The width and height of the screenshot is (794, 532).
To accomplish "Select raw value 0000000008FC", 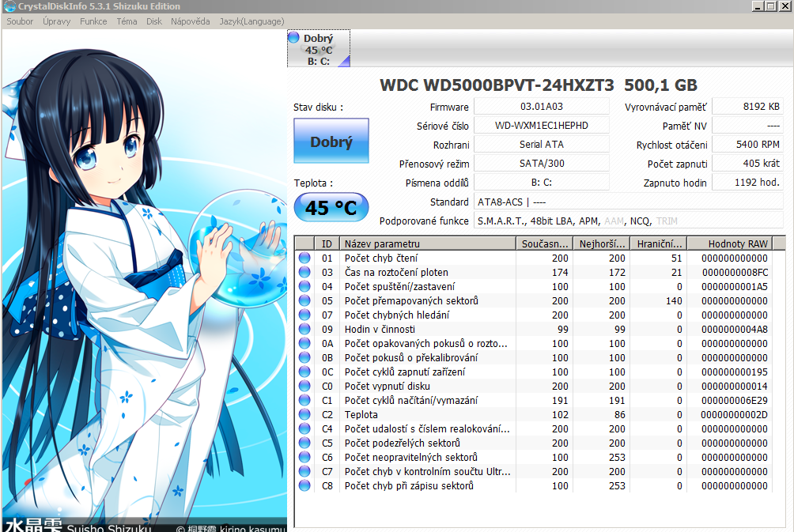I will 735,273.
